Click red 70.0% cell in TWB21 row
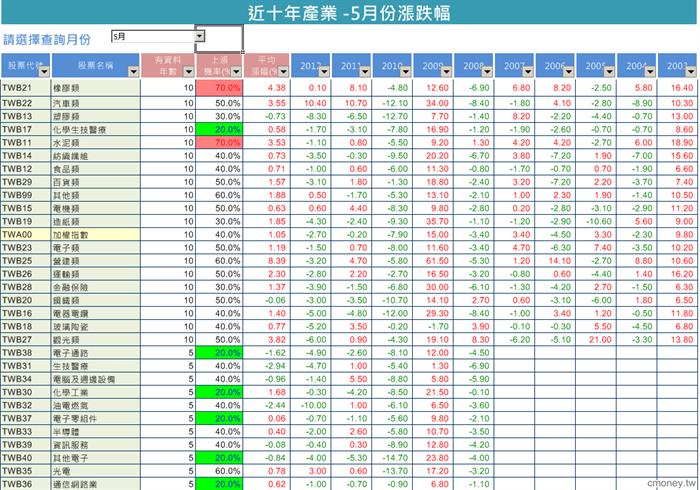The image size is (700, 490). click(219, 88)
